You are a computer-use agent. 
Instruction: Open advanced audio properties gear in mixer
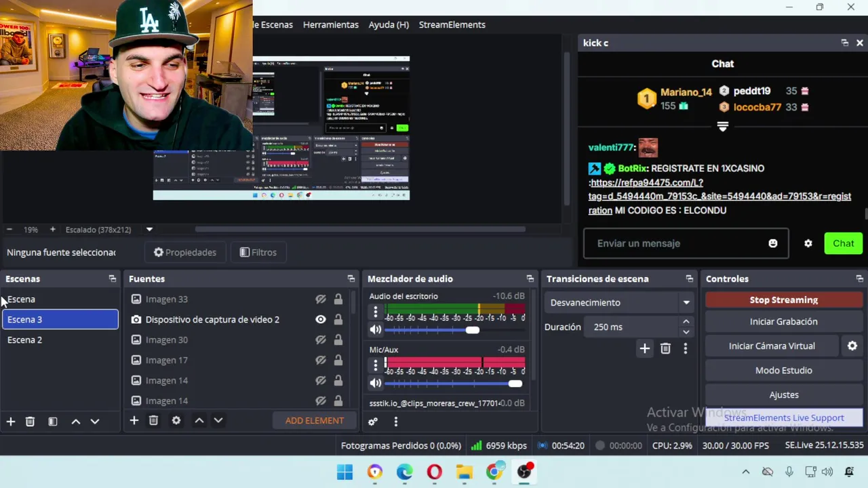point(373,422)
